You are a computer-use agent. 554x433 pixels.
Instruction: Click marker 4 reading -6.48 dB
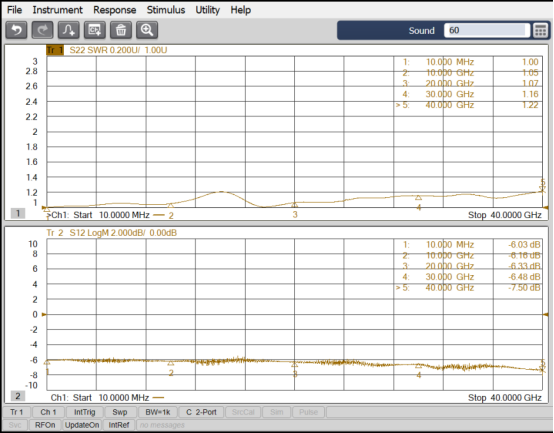[524, 277]
